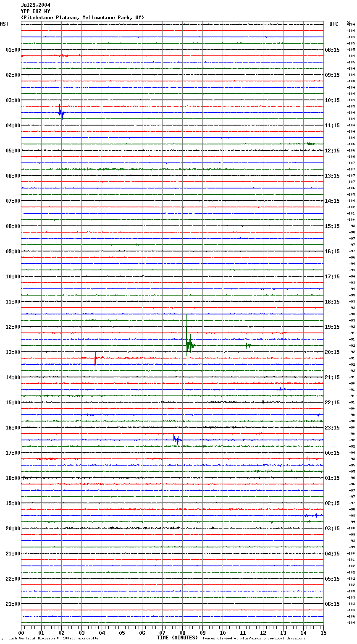Select the 10:00 MST time label

[13, 277]
